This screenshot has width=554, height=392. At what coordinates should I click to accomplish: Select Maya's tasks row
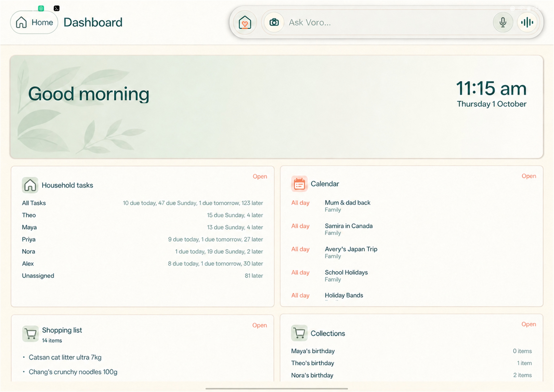click(142, 227)
